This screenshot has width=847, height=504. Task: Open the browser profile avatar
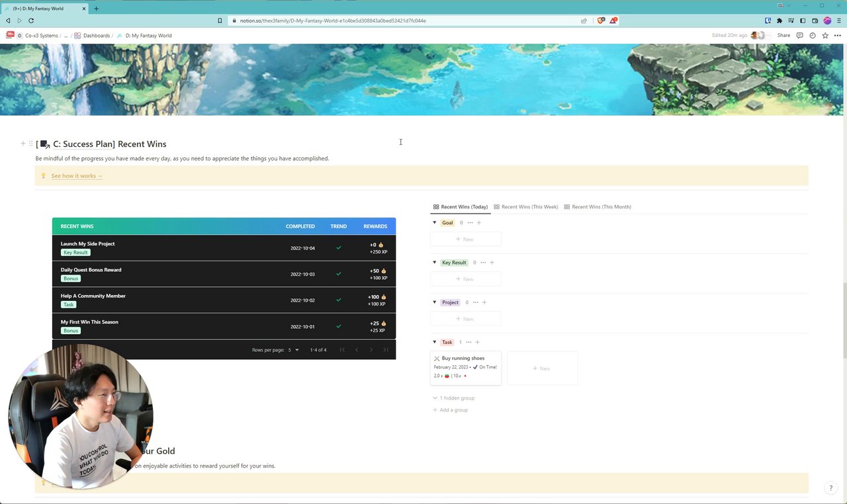pos(827,21)
